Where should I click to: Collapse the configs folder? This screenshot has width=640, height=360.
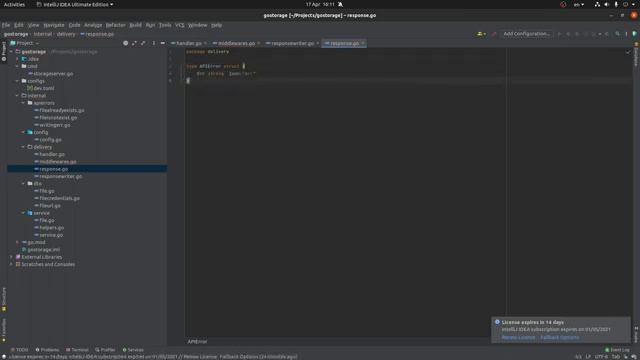[17, 81]
